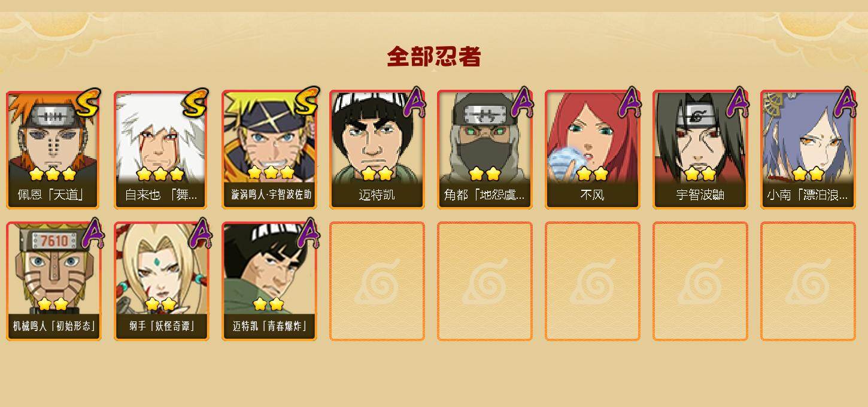The height and width of the screenshot is (407, 868).
Task: Click the first empty ninja slot
Action: [377, 281]
